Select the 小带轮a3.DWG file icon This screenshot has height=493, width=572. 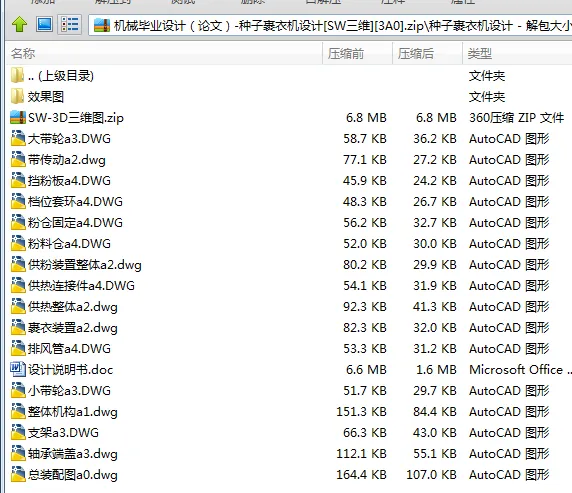pyautogui.click(x=18, y=390)
